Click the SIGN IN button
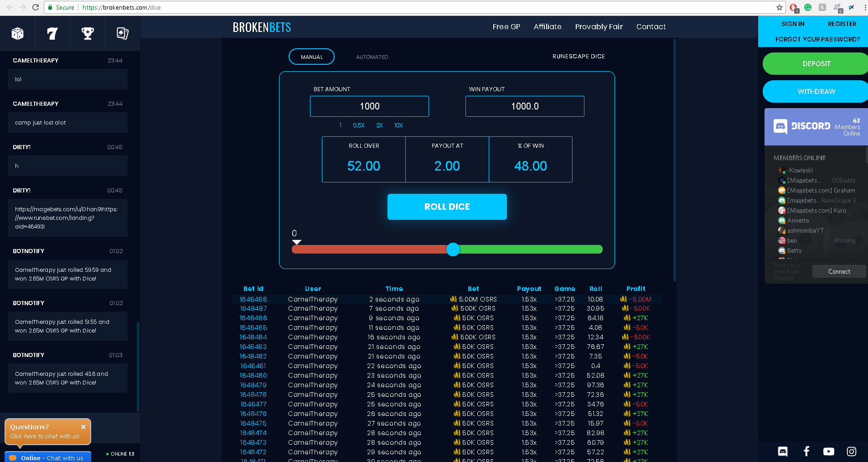The height and width of the screenshot is (462, 868). (793, 24)
